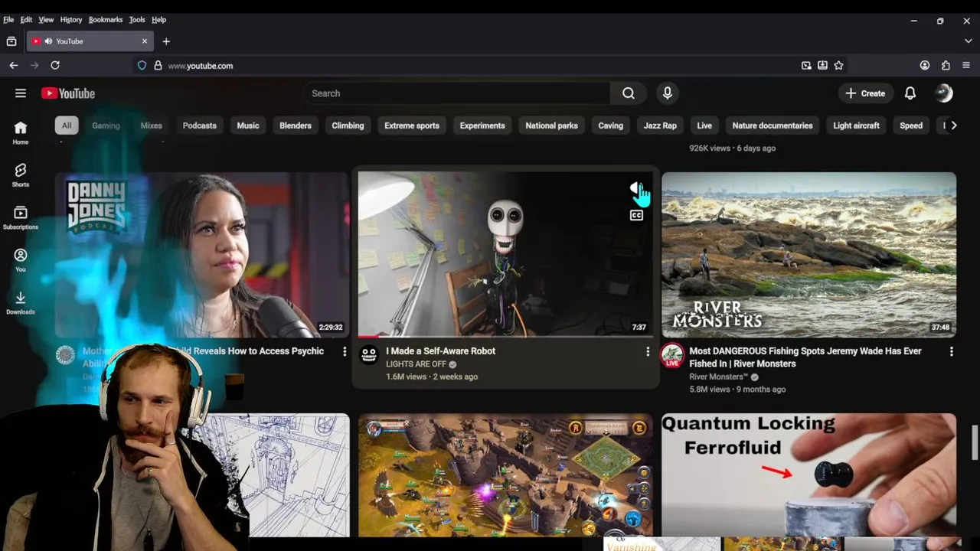980x551 pixels.
Task: Click the page vertical scrollbar thumb
Action: point(975,442)
